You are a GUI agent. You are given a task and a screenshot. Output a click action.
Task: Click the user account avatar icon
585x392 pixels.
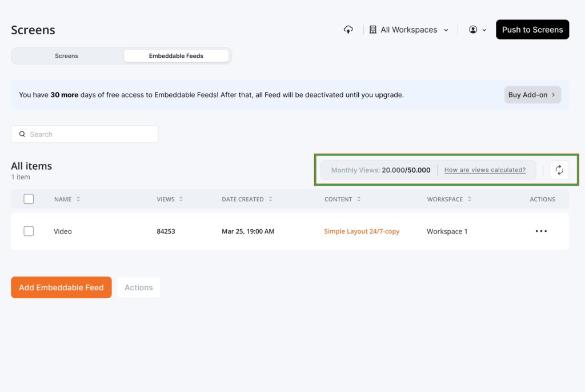(x=473, y=30)
